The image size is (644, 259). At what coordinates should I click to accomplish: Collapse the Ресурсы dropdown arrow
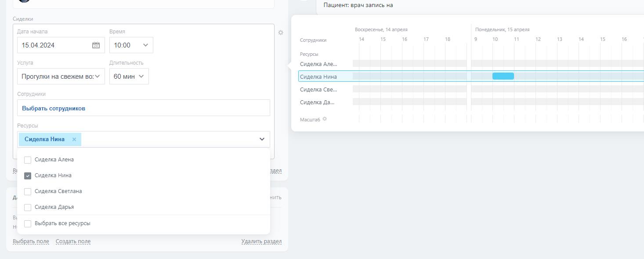tap(262, 139)
